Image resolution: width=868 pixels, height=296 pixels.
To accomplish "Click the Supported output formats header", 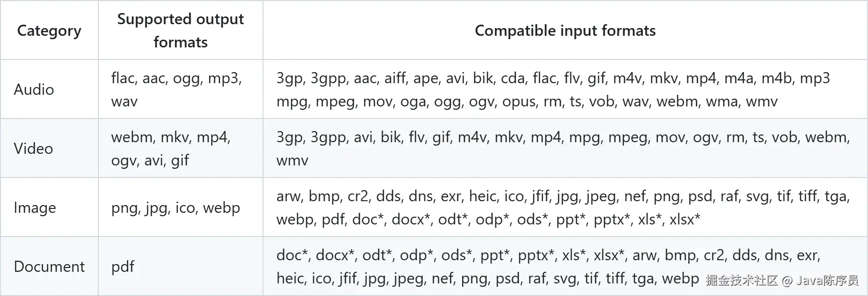I will tap(181, 30).
